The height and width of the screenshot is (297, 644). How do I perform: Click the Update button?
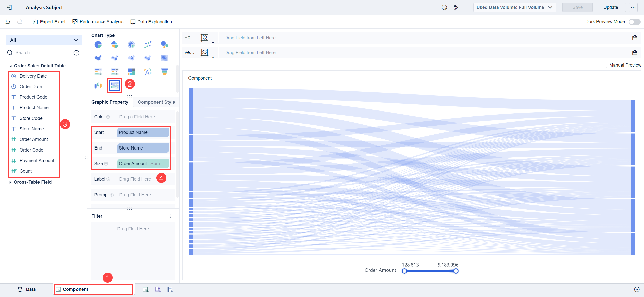tap(610, 7)
